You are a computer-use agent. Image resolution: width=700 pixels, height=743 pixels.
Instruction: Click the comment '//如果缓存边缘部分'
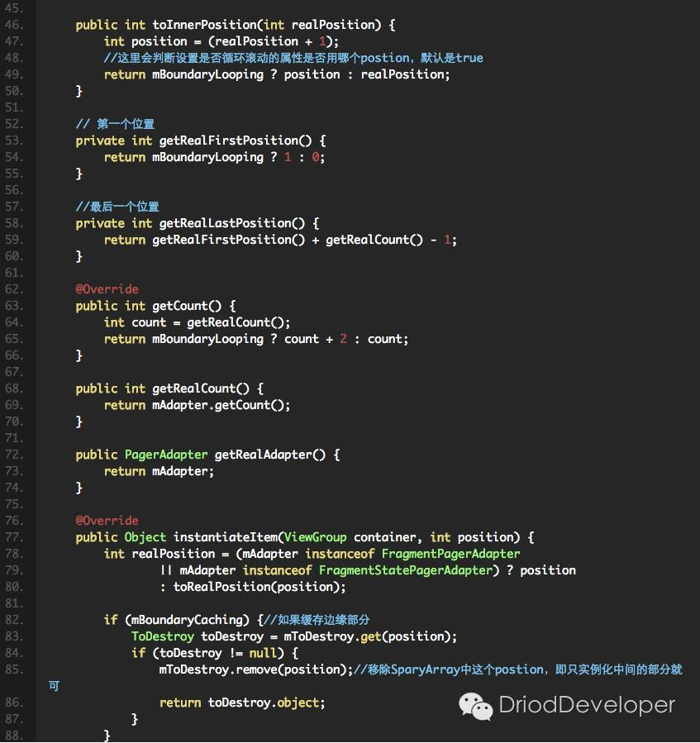pos(317,621)
